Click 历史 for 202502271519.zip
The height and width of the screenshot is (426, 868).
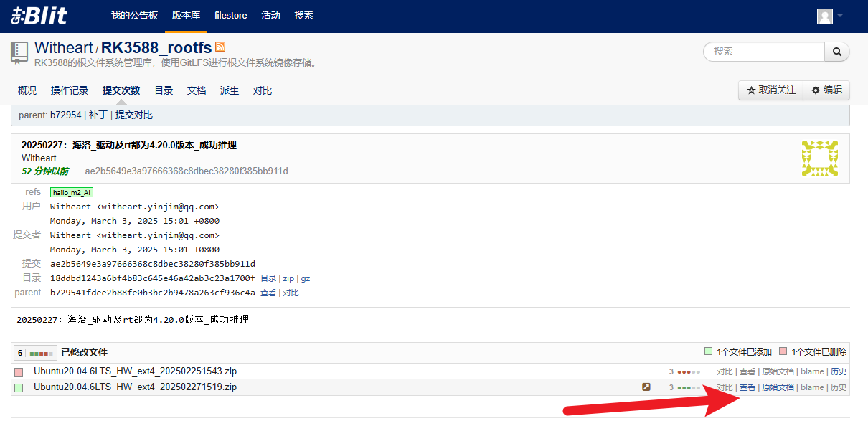(x=839, y=387)
